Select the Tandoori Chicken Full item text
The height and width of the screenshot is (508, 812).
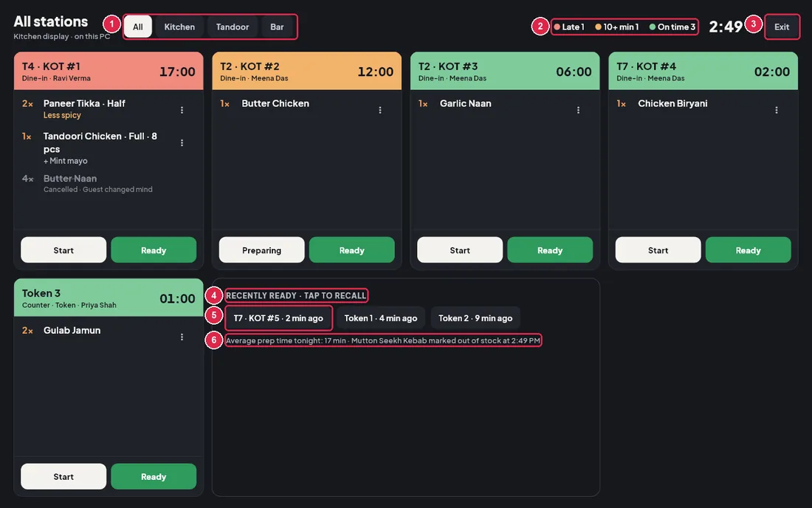pos(100,143)
